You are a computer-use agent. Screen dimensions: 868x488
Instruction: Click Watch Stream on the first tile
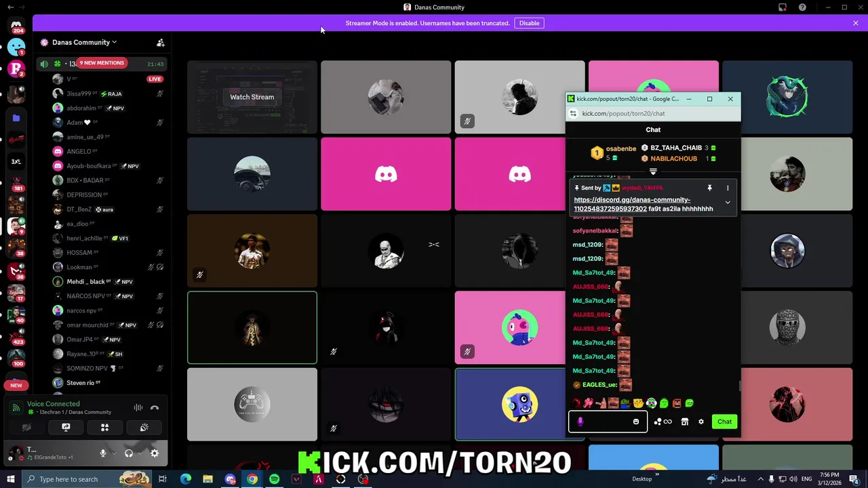tap(252, 97)
